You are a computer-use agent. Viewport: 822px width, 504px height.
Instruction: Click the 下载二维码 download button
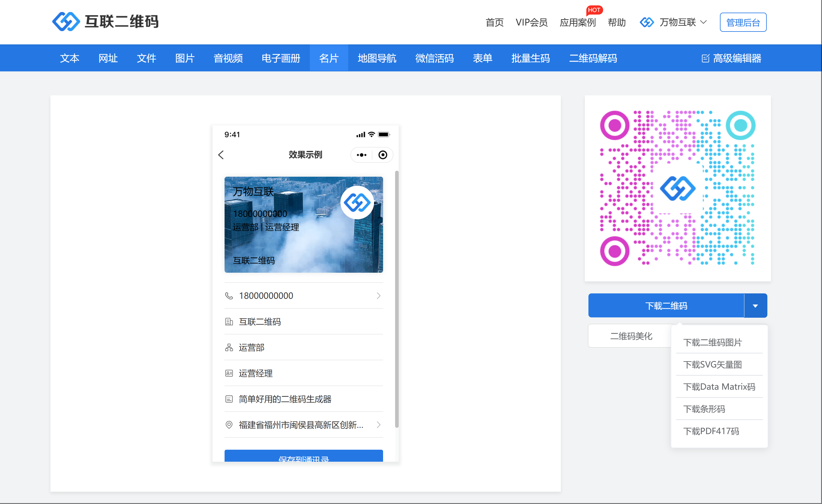tap(666, 306)
